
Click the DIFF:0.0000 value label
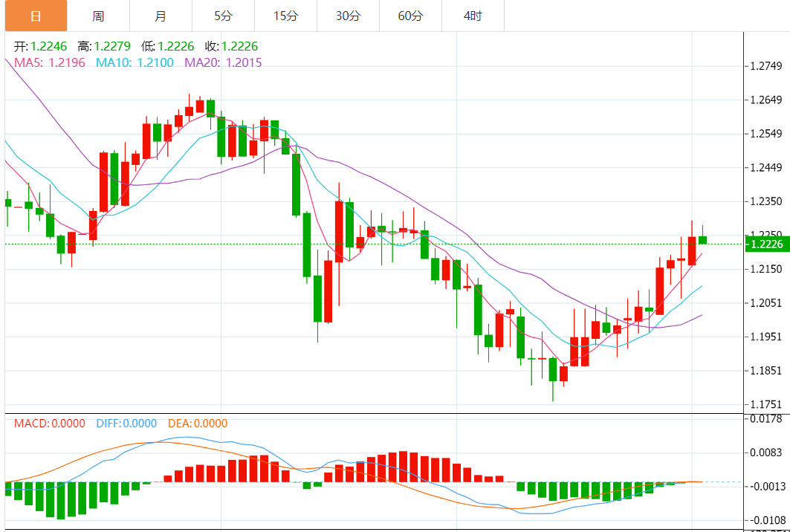(126, 424)
